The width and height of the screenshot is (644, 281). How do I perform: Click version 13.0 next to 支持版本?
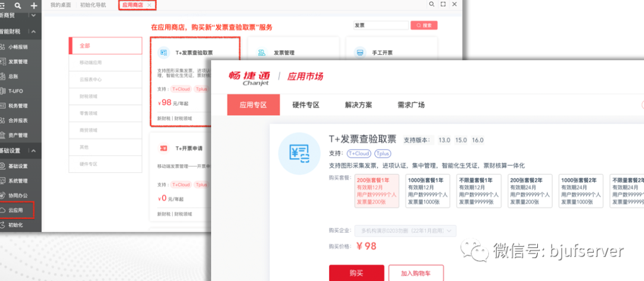pyautogui.click(x=444, y=140)
